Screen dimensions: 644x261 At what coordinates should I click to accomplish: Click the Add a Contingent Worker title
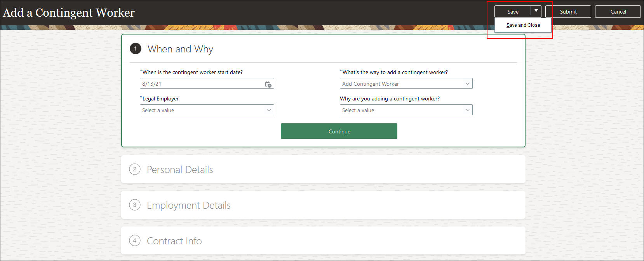(69, 13)
